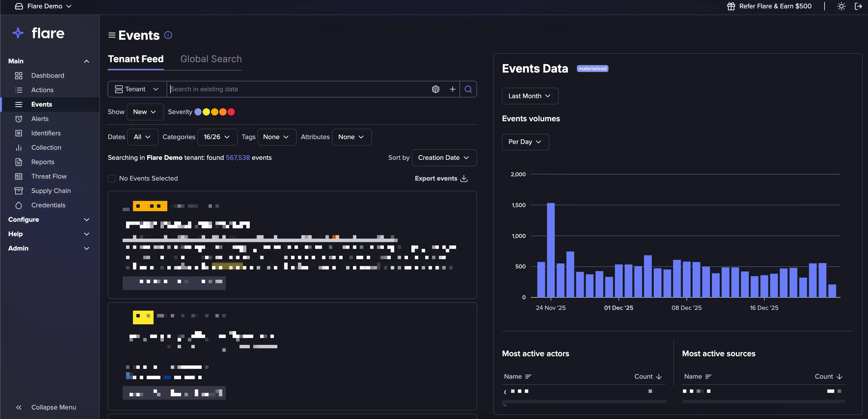
Task: Click the gift icon for referral
Action: click(x=731, y=6)
